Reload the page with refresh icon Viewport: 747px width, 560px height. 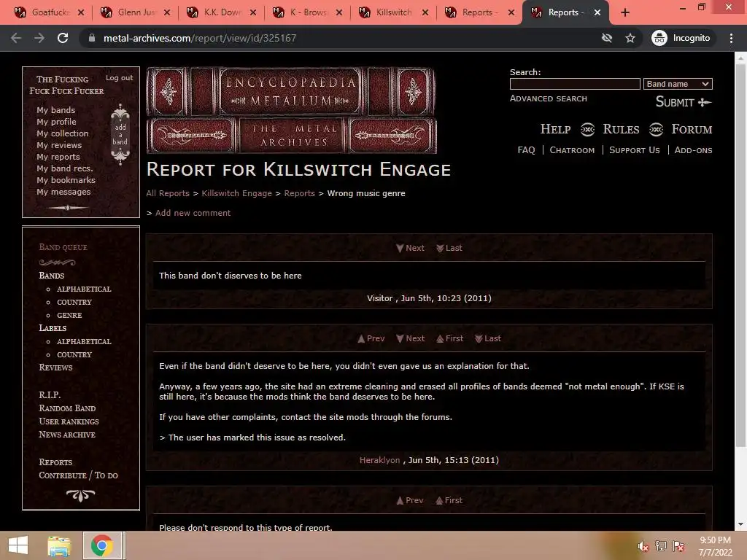[x=63, y=38]
